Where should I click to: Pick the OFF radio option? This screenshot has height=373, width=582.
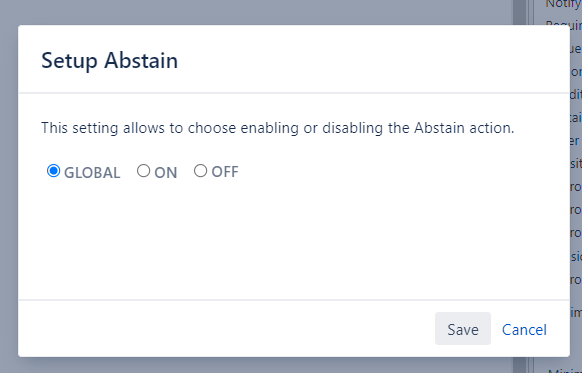200,171
